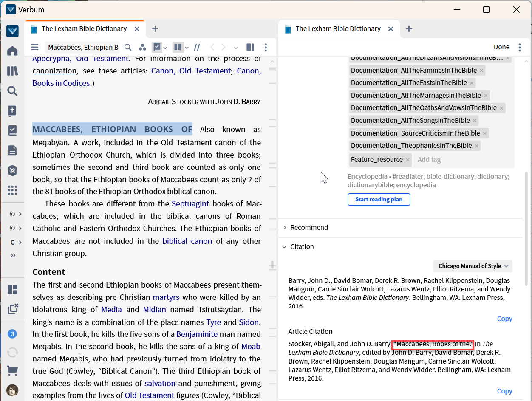Expand the bold C shortcut chevron
The width and height of the screenshot is (532, 401).
20,242
